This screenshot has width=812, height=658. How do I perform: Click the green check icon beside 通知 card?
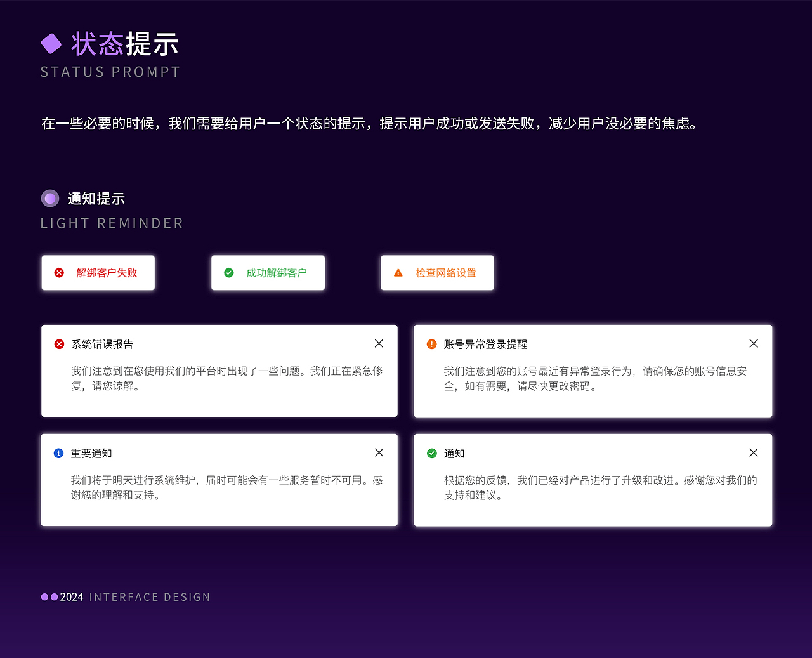(x=432, y=453)
